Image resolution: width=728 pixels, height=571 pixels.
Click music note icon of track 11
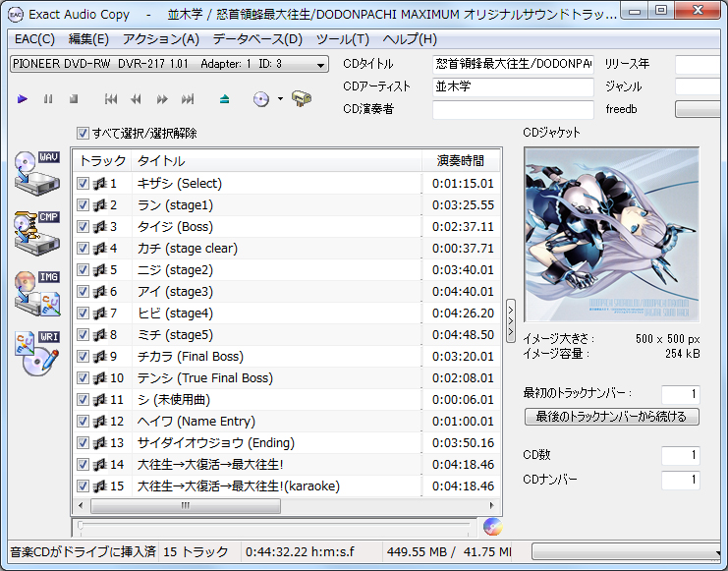point(100,400)
